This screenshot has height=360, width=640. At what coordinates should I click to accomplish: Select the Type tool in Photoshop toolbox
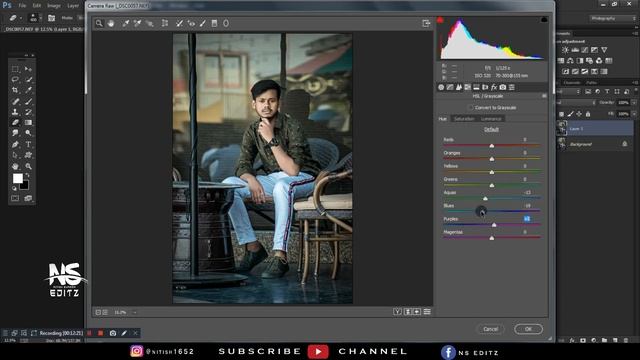click(x=28, y=144)
